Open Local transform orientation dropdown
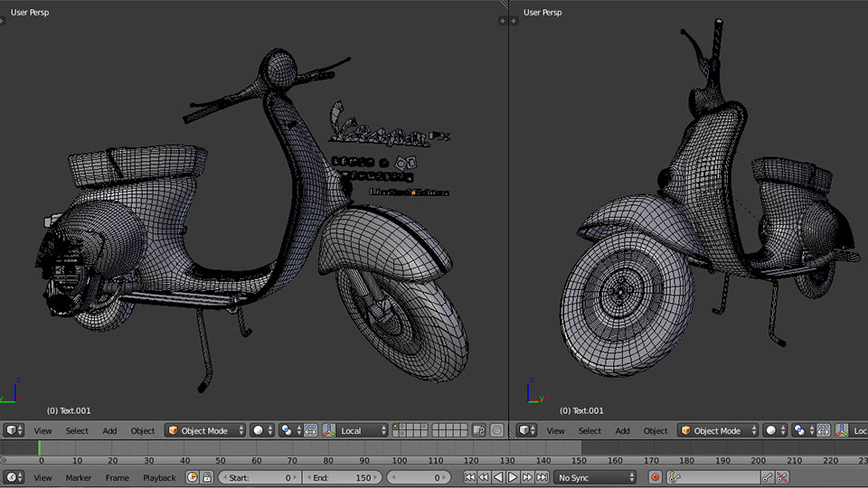The image size is (868, 488). click(362, 430)
